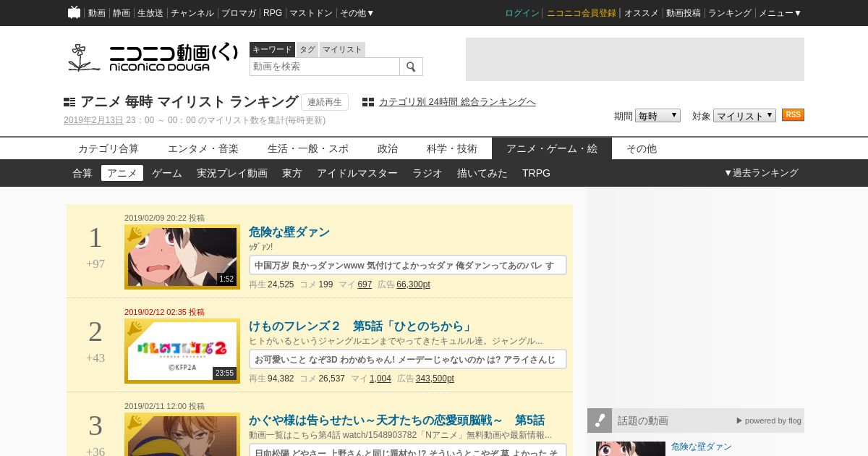The image size is (868, 456).
Task: Open 生活・一般・スポ category tab
Action: pos(308,148)
